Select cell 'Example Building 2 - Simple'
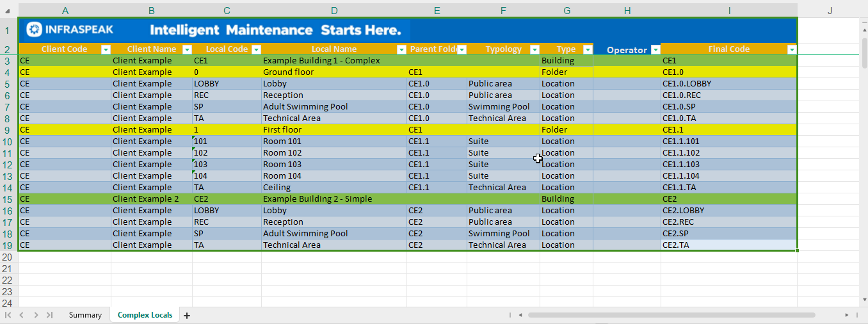868x324 pixels. point(334,199)
